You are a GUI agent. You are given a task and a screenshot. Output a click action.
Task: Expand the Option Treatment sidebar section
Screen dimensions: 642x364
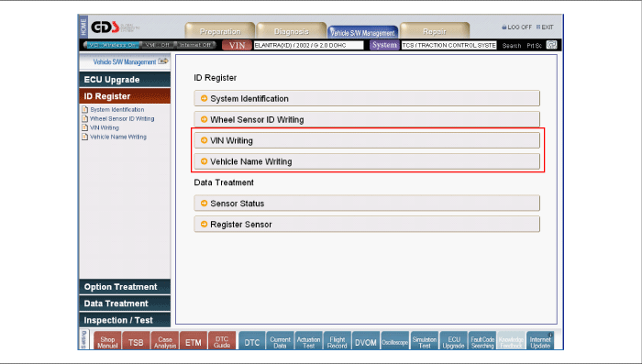125,287
